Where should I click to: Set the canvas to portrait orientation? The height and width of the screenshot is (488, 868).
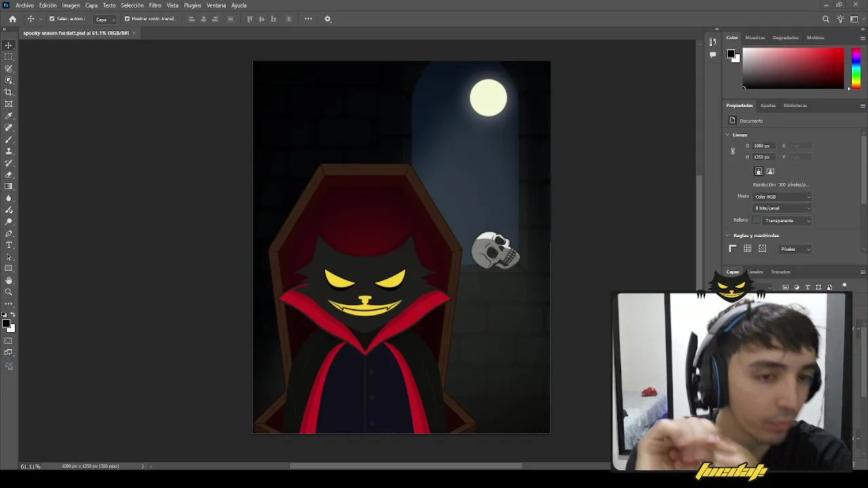click(x=759, y=171)
